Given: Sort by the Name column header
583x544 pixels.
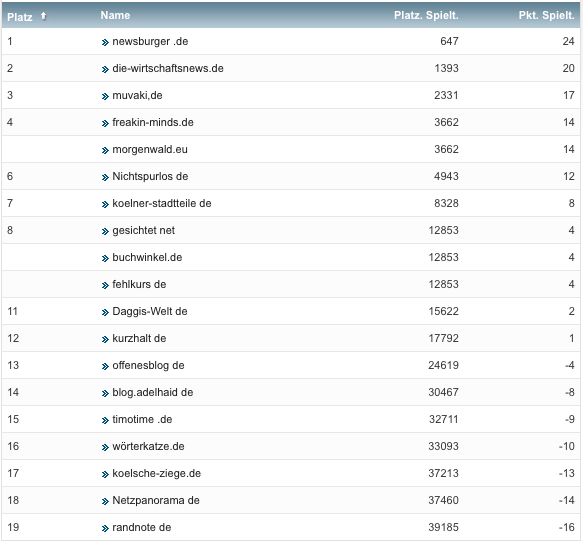Looking at the screenshot, I should [115, 15].
